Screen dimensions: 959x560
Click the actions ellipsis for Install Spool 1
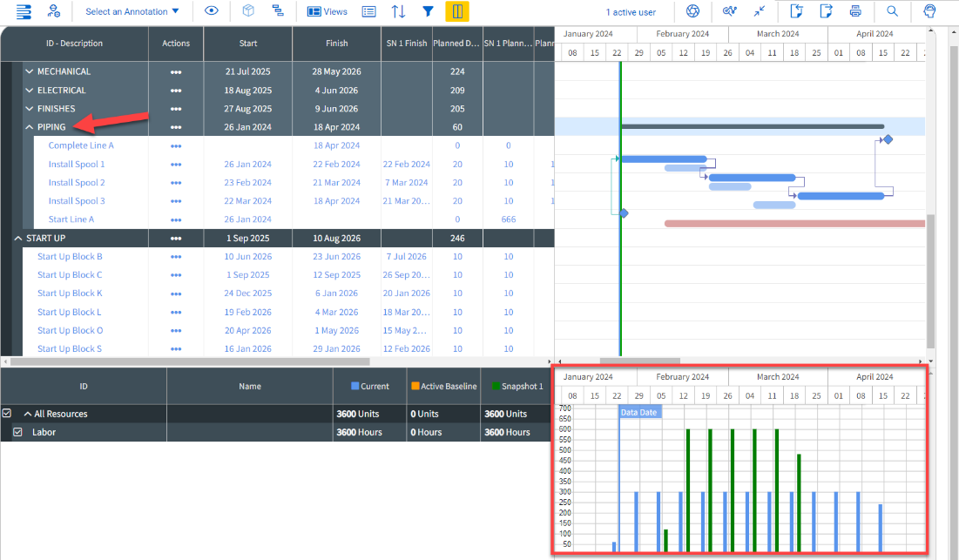175,164
